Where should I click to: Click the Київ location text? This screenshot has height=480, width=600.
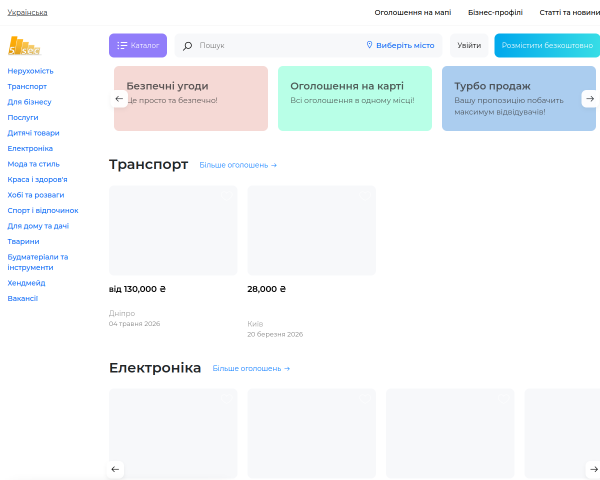pos(255,324)
